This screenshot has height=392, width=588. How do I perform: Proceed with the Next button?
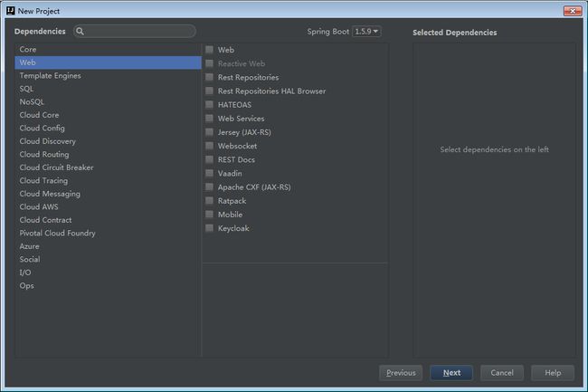click(451, 373)
